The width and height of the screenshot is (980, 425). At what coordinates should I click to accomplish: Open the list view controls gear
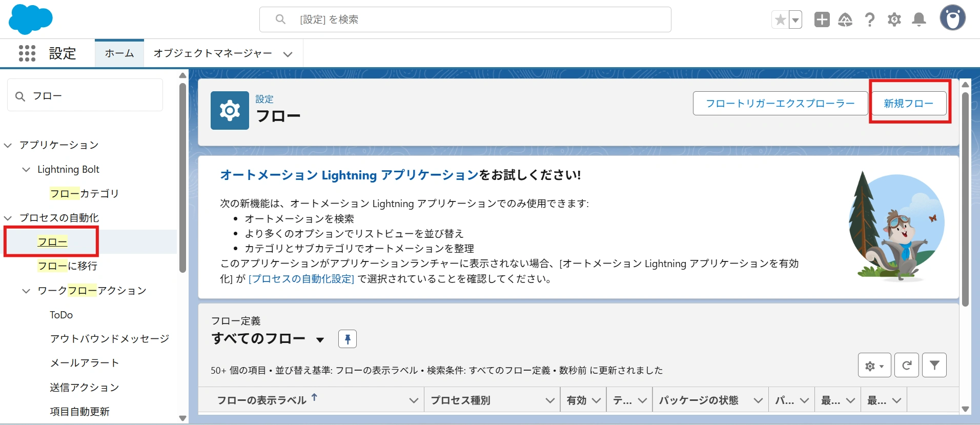click(874, 366)
